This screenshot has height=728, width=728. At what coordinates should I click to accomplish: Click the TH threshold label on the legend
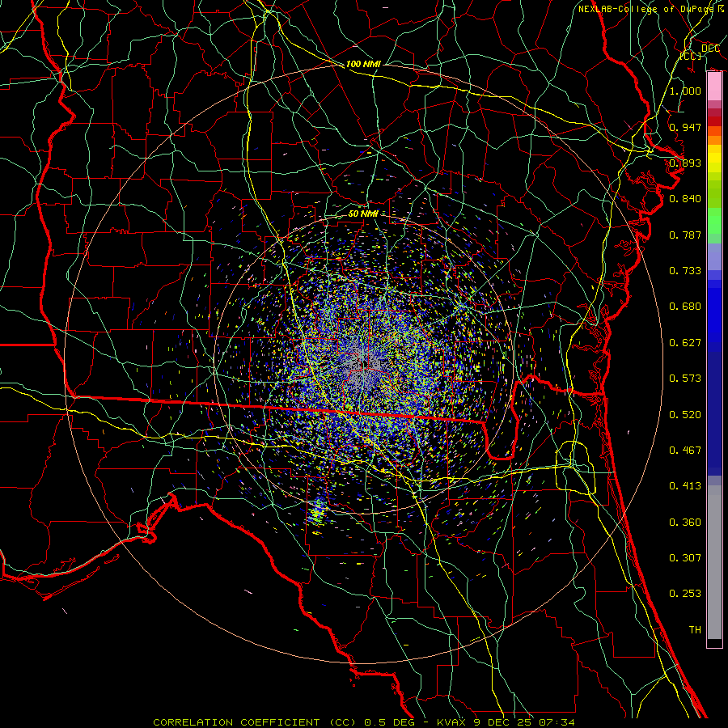tap(695, 630)
